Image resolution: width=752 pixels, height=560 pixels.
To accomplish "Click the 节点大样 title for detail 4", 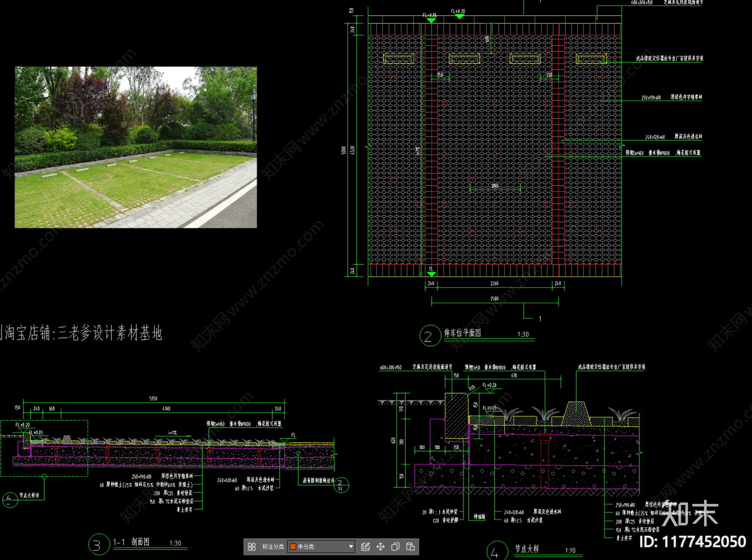I will coord(527,549).
